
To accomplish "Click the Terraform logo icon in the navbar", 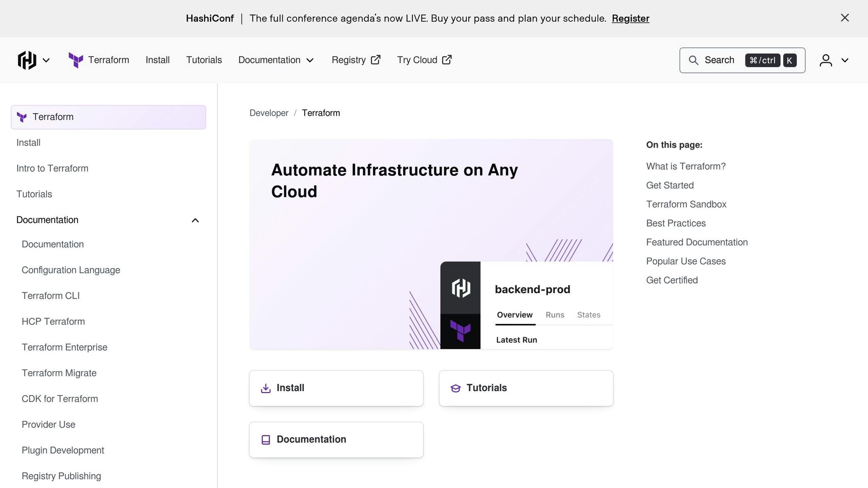I will [76, 60].
